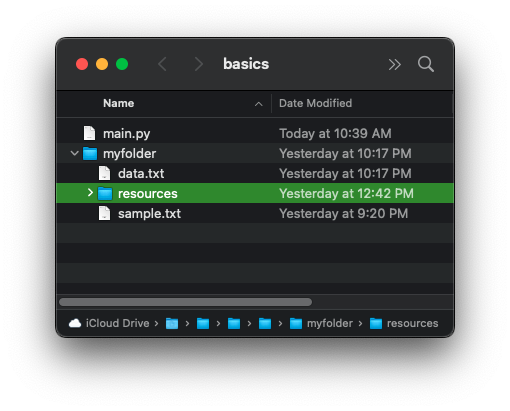Click the Name column header label
The image size is (510, 411).
119,103
